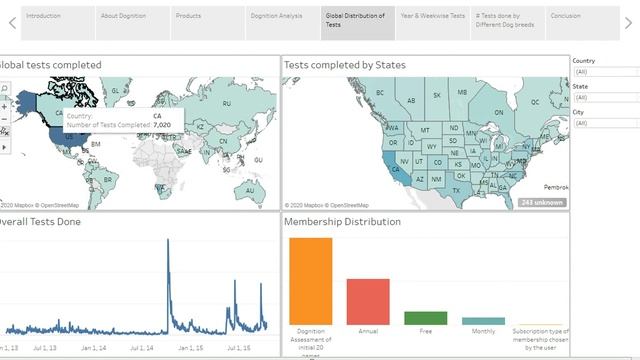Image resolution: width=640 pixels, height=360 pixels.
Task: Click the 'Annual' bar axis label
Action: (368, 331)
